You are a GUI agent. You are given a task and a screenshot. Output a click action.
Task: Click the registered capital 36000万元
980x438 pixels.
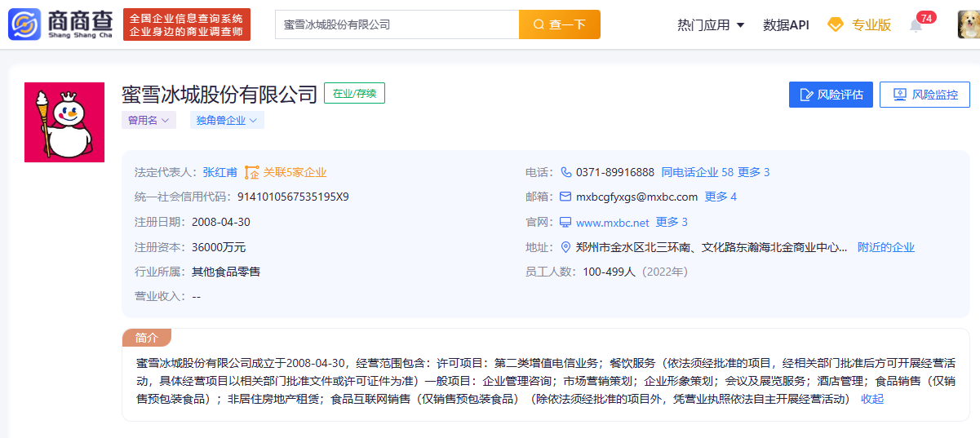(x=219, y=247)
